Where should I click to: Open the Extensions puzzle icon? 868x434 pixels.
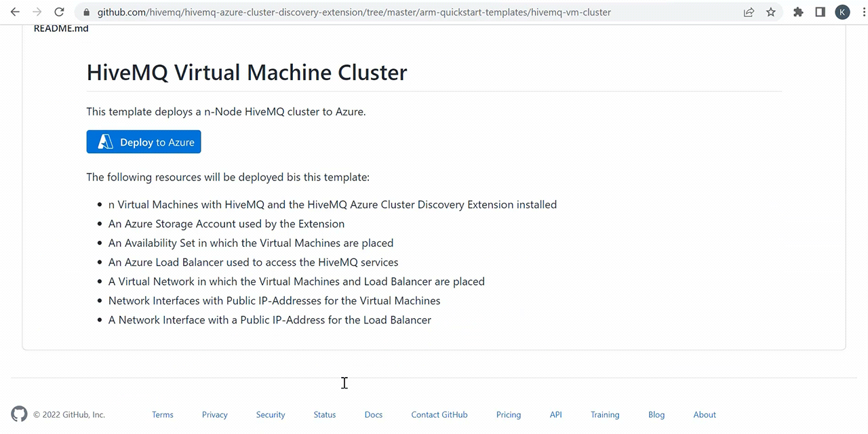point(798,12)
